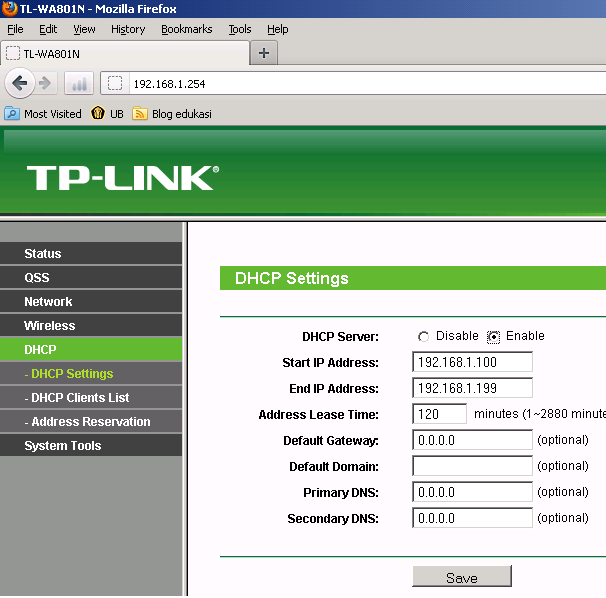Open the UB bookmark
This screenshot has width=606, height=598.
107,114
